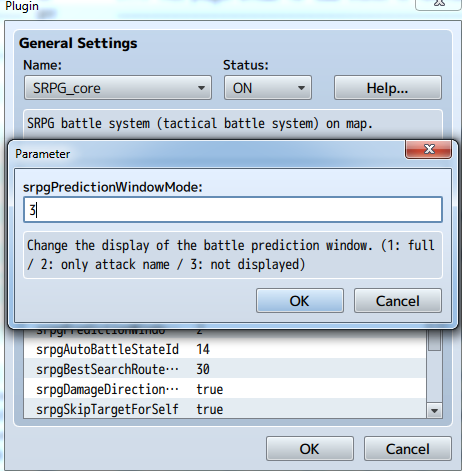Click OK at the bottom of the Plugin window
This screenshot has width=462, height=471.
[310, 449]
